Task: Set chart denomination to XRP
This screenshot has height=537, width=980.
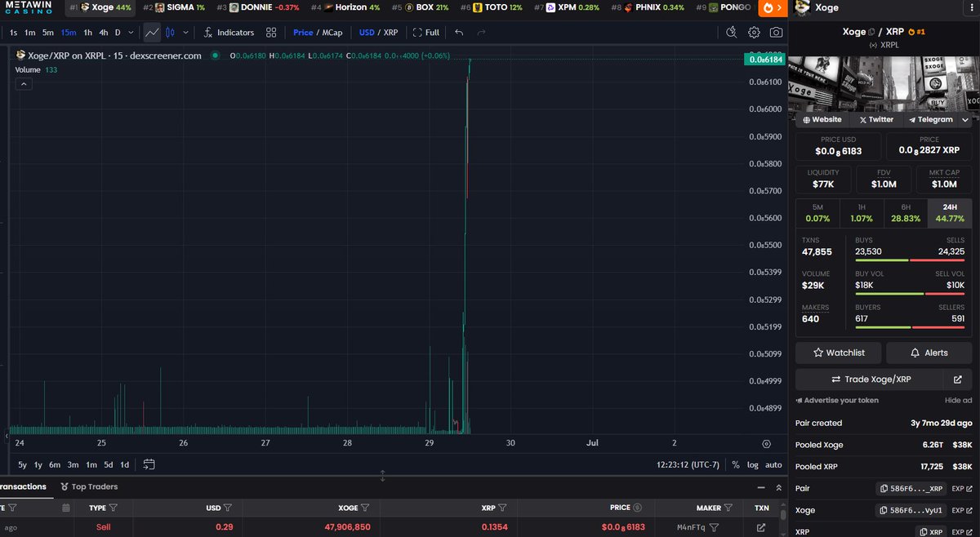Action: [x=391, y=33]
